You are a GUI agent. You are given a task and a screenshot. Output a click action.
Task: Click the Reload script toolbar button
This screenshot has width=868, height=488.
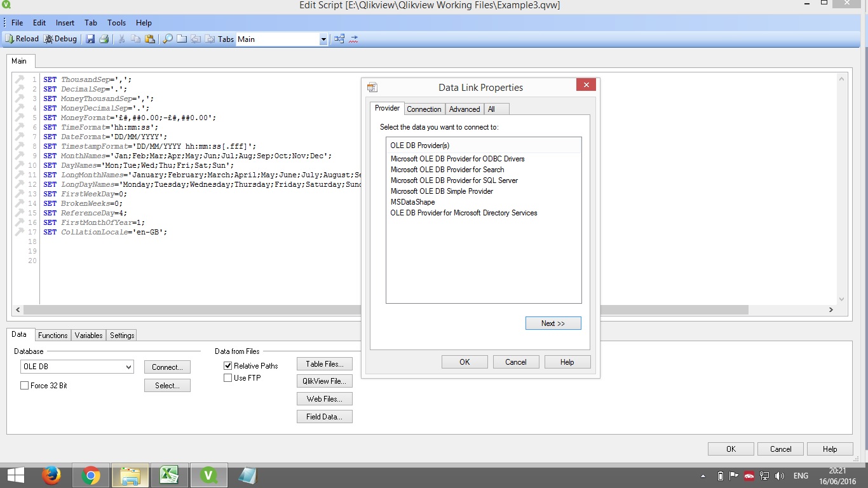[22, 39]
